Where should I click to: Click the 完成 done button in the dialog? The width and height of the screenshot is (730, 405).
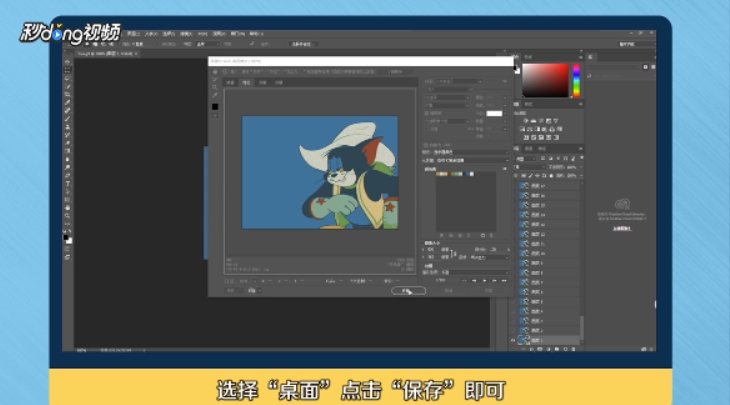point(489,290)
